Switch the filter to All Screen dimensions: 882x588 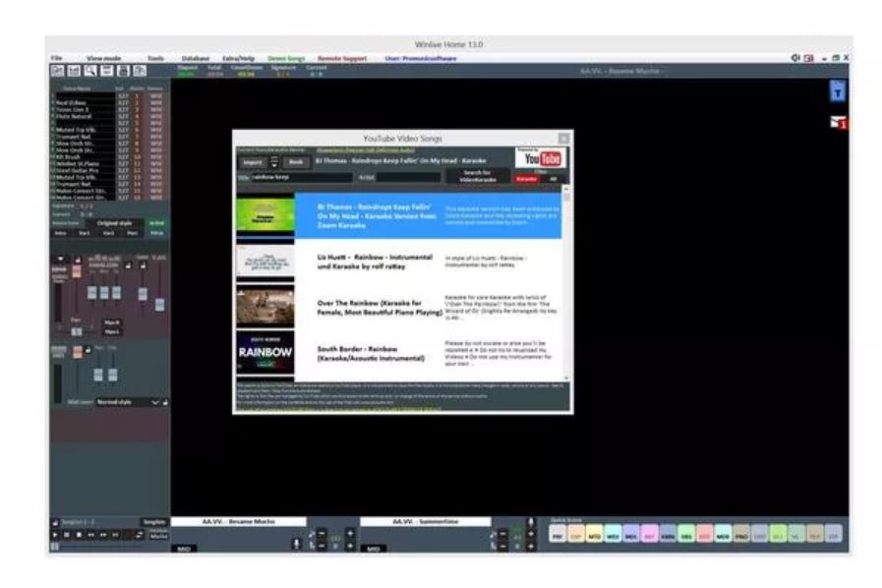coord(554,179)
